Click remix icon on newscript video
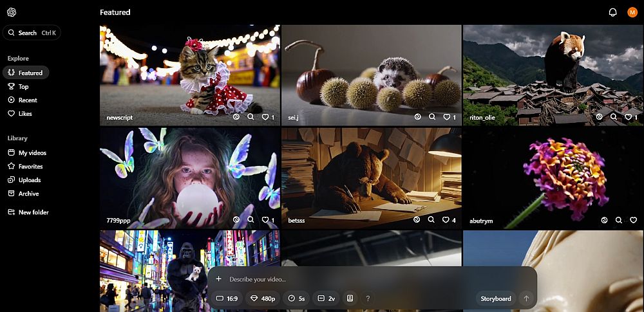644x312 pixels. [236, 117]
